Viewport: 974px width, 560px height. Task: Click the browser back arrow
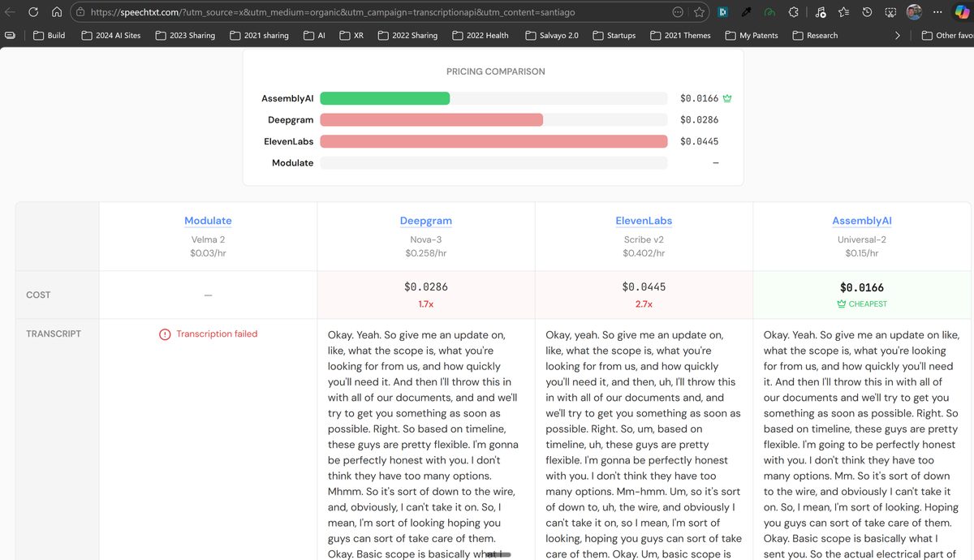tap(10, 12)
